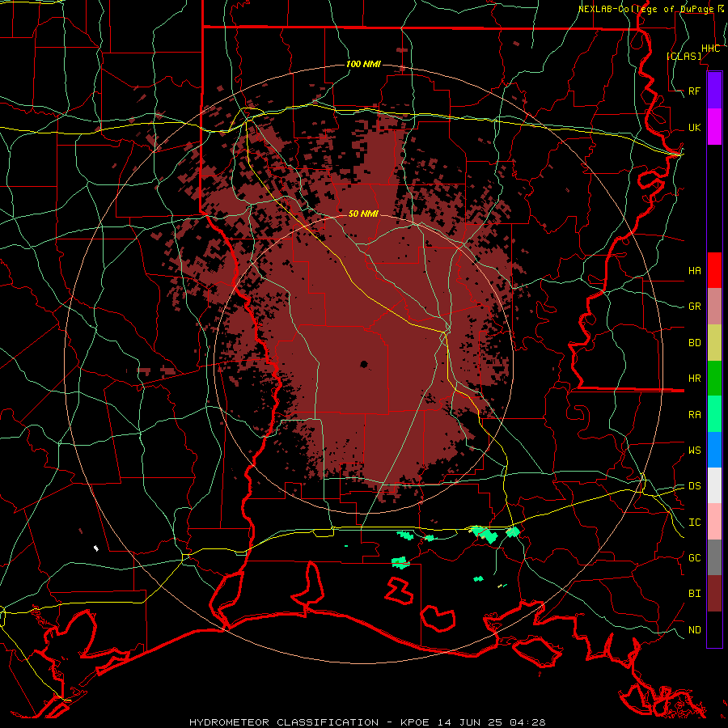Click the HR legend label

694,379
